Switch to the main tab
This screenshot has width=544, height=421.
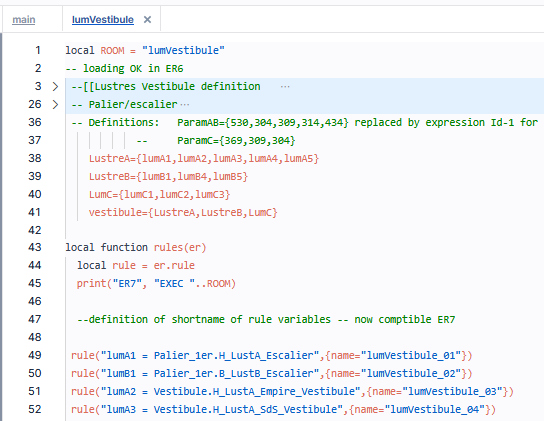click(24, 19)
